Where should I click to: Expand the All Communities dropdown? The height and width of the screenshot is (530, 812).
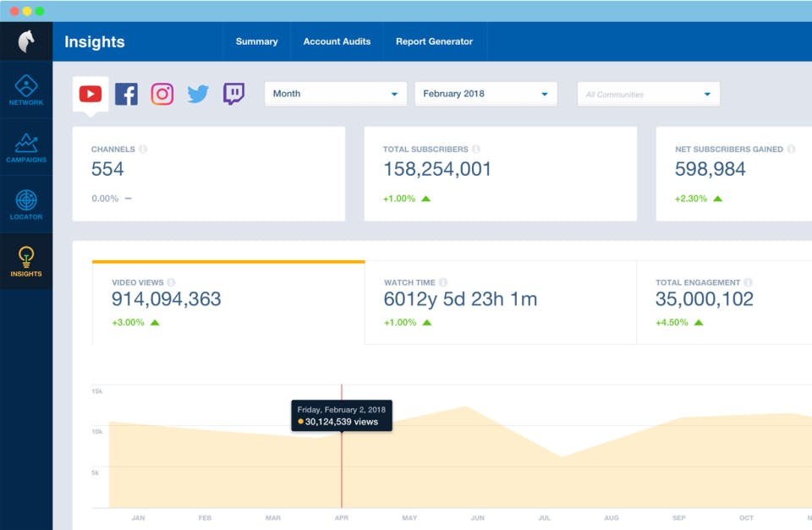tap(649, 94)
